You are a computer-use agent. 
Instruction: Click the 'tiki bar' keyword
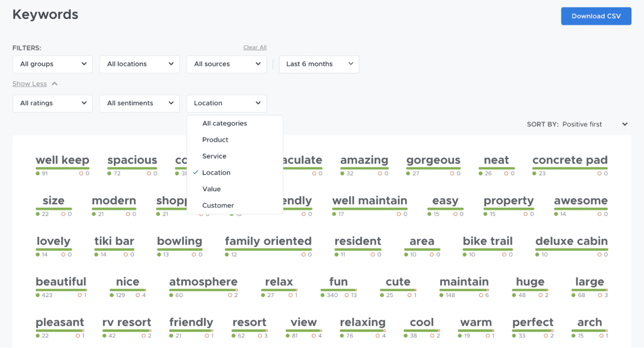coord(114,241)
